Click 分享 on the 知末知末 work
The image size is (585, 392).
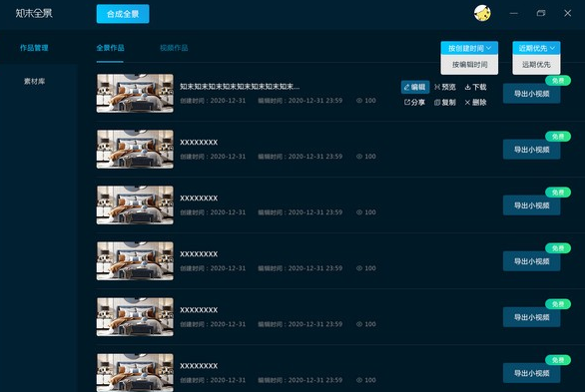click(414, 103)
